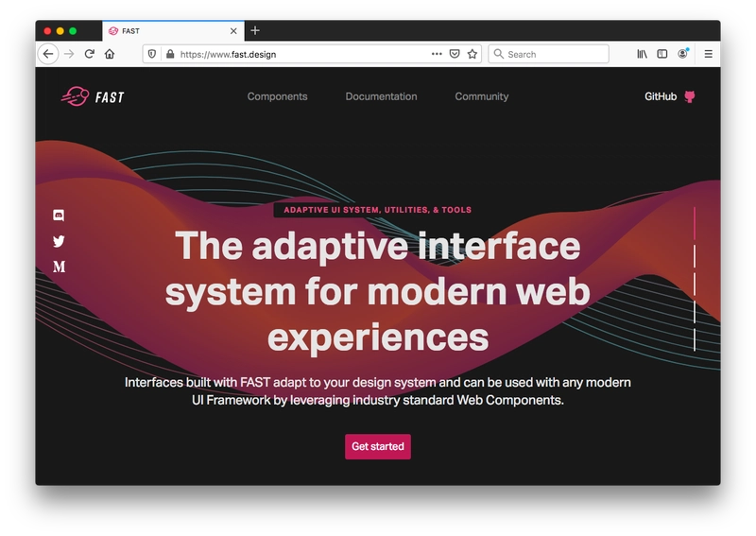Reload the page with the refresh icon
Image resolution: width=756 pixels, height=536 pixels.
pyautogui.click(x=89, y=54)
